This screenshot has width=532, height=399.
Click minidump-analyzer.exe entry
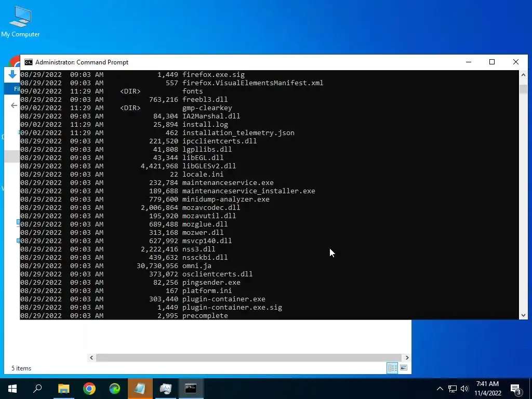(226, 199)
